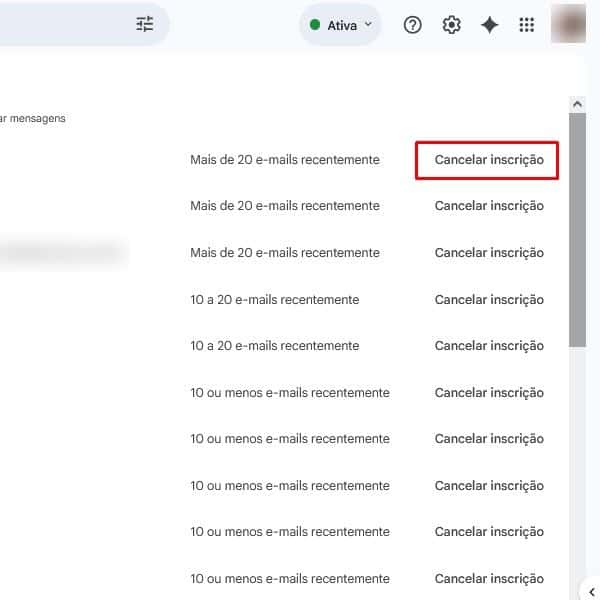The image size is (600, 600).
Task: Open the Google apps grid
Action: [x=527, y=25]
